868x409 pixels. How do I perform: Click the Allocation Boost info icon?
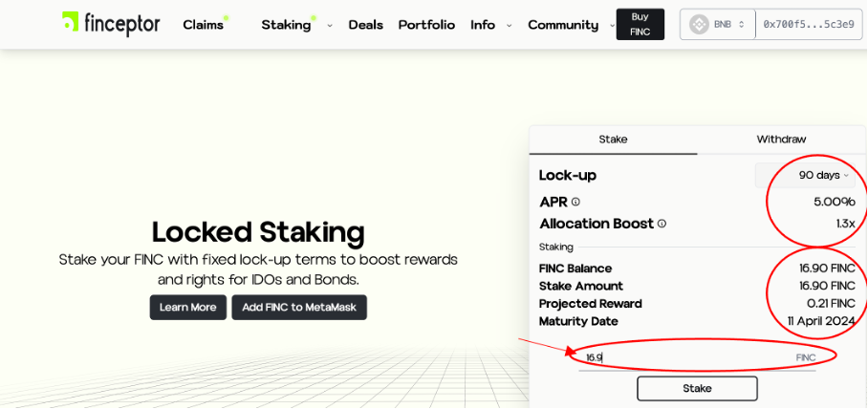pyautogui.click(x=662, y=224)
